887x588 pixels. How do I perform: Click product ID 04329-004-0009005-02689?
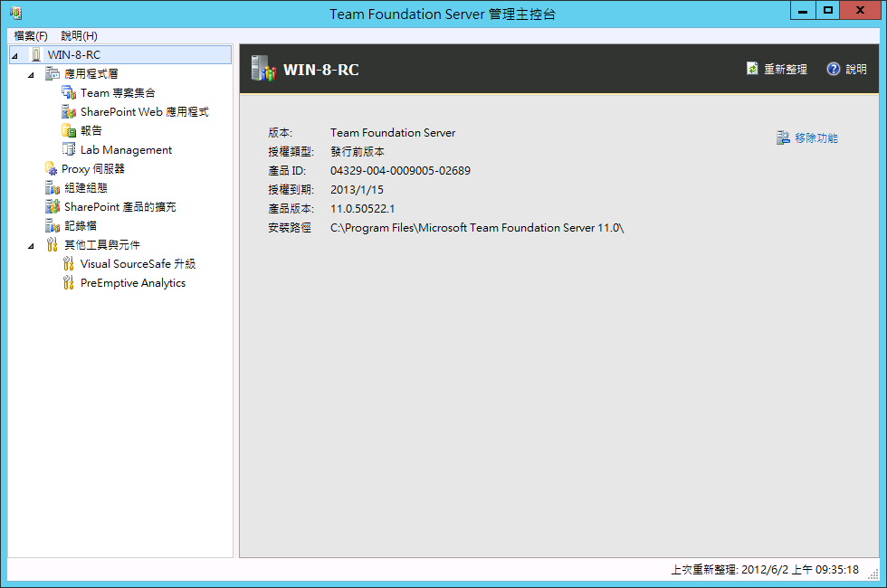[x=400, y=171]
